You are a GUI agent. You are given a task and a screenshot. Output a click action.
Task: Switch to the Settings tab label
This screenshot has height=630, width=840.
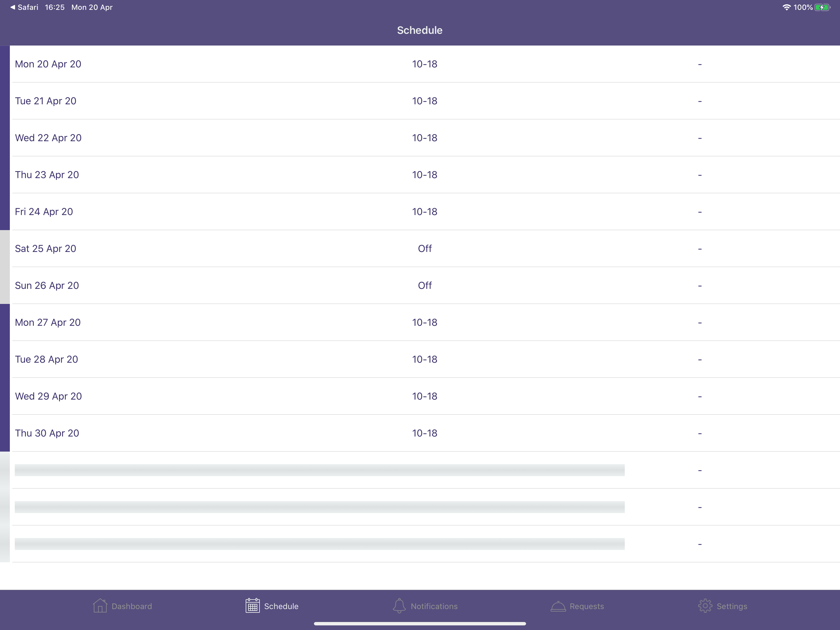[732, 606]
